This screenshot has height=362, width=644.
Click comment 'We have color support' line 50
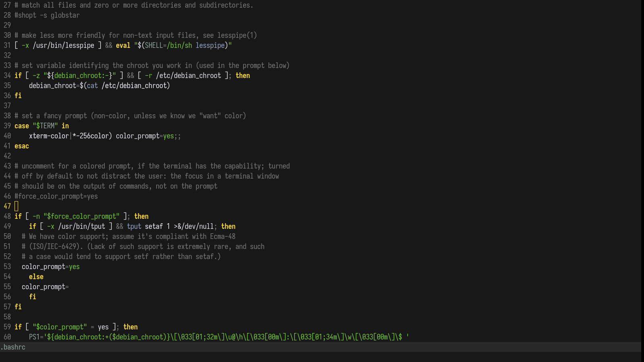129,237
